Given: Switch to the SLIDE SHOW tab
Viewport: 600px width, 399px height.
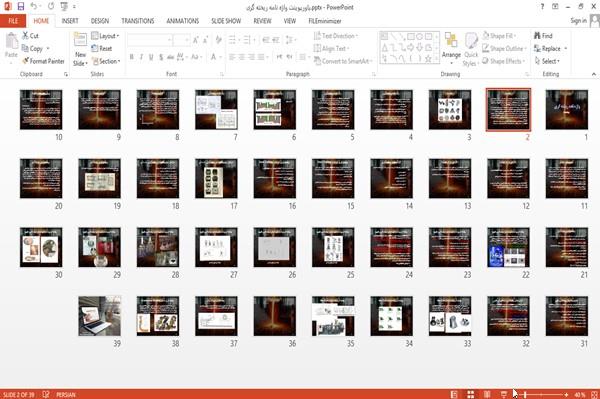Looking at the screenshot, I should [x=226, y=21].
